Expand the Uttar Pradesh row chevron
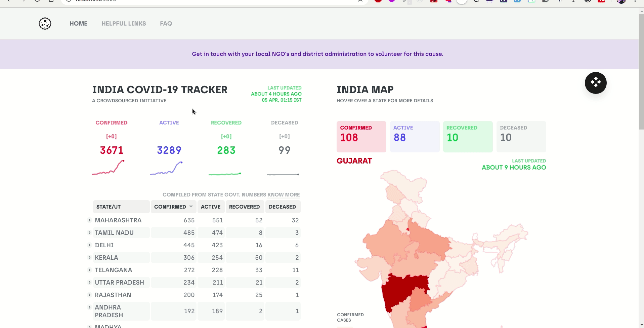Screen dimensions: 644x328 [x=89, y=282]
